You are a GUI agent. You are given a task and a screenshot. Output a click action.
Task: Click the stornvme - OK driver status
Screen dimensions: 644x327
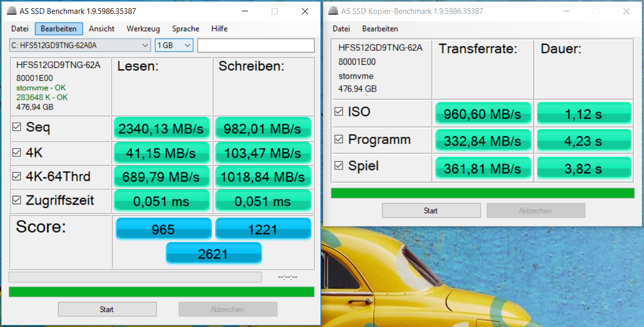point(41,88)
